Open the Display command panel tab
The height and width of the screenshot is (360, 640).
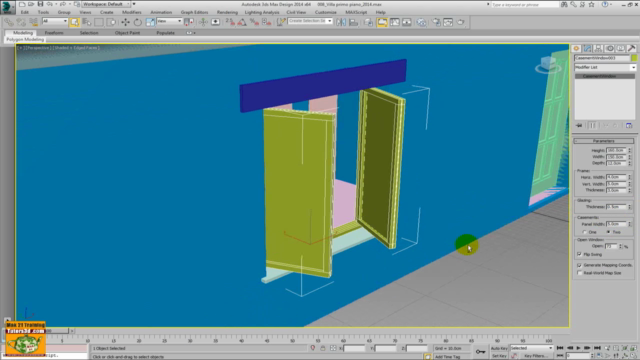(x=620, y=49)
